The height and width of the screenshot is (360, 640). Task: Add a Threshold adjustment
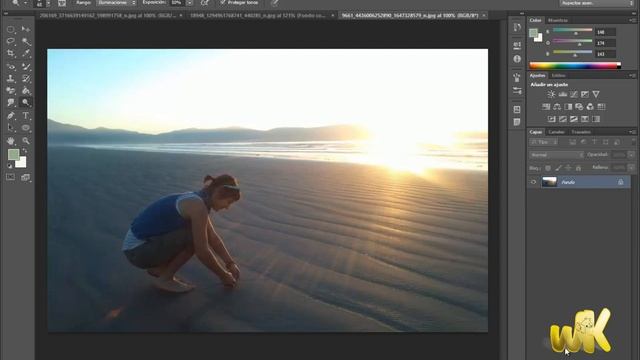point(573,119)
